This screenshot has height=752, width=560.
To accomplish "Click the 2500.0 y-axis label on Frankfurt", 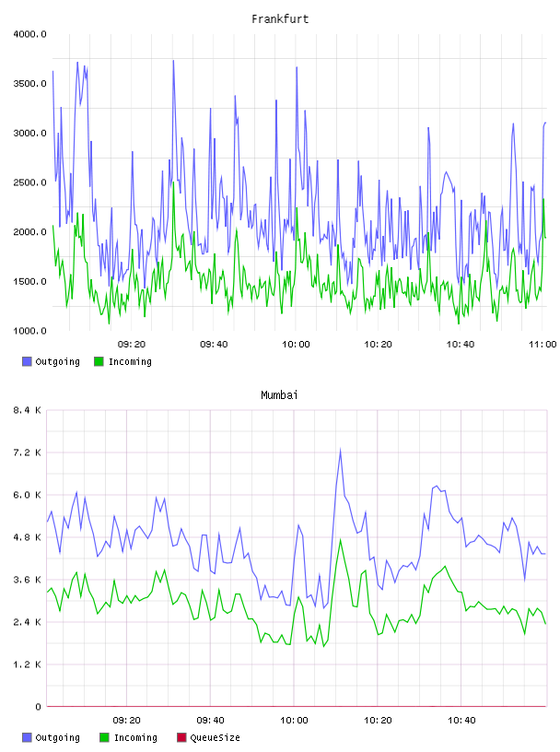I will [29, 182].
